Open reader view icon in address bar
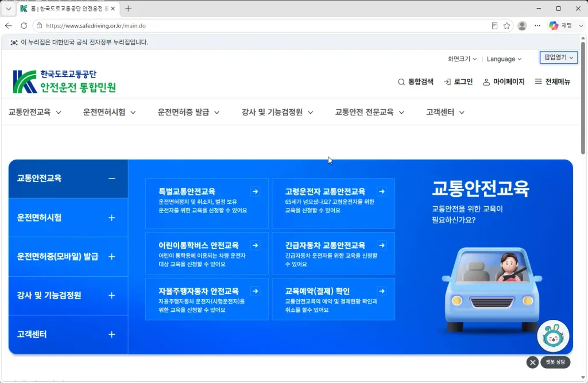 [494, 25]
